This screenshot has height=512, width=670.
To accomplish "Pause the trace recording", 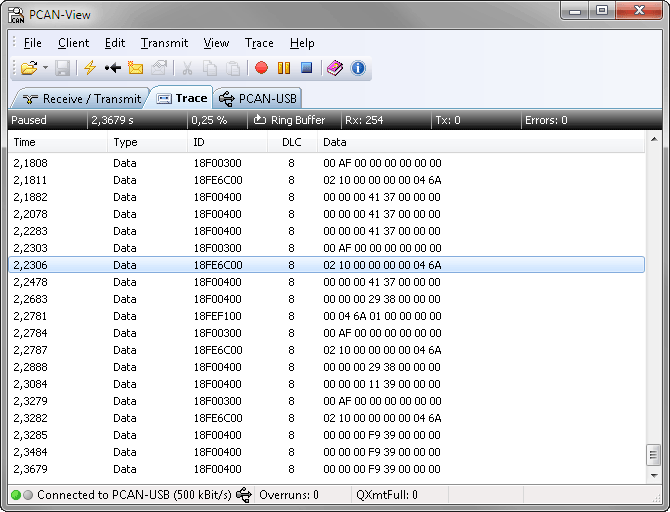I will coord(284,68).
